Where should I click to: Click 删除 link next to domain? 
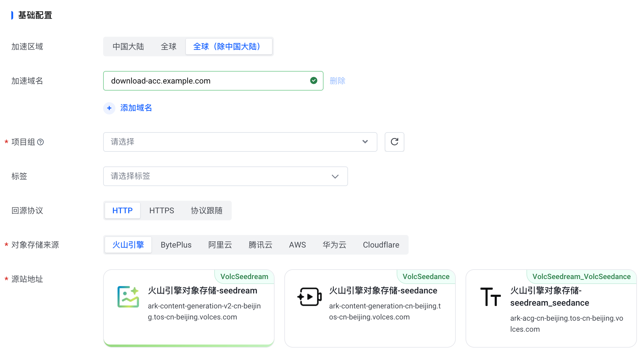[337, 81]
